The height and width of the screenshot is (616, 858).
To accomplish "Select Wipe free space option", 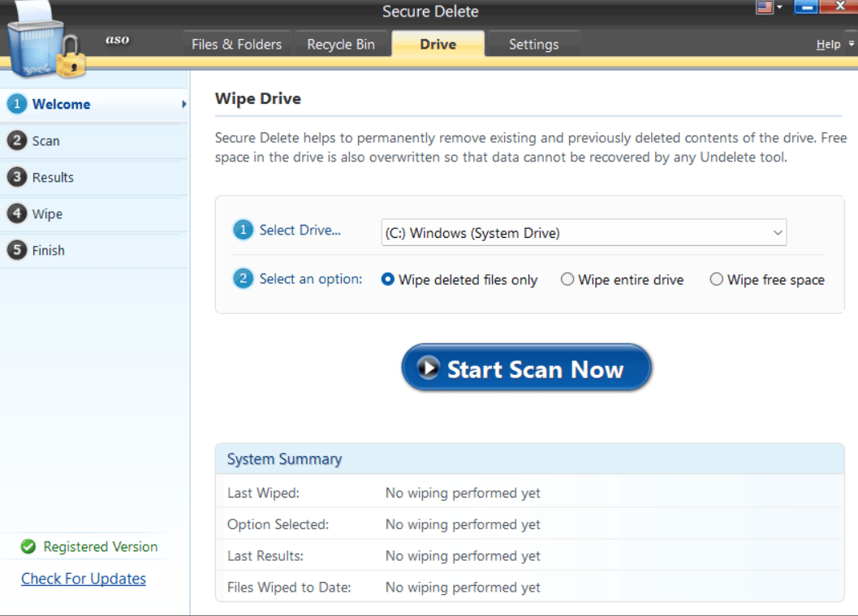I will 717,279.
